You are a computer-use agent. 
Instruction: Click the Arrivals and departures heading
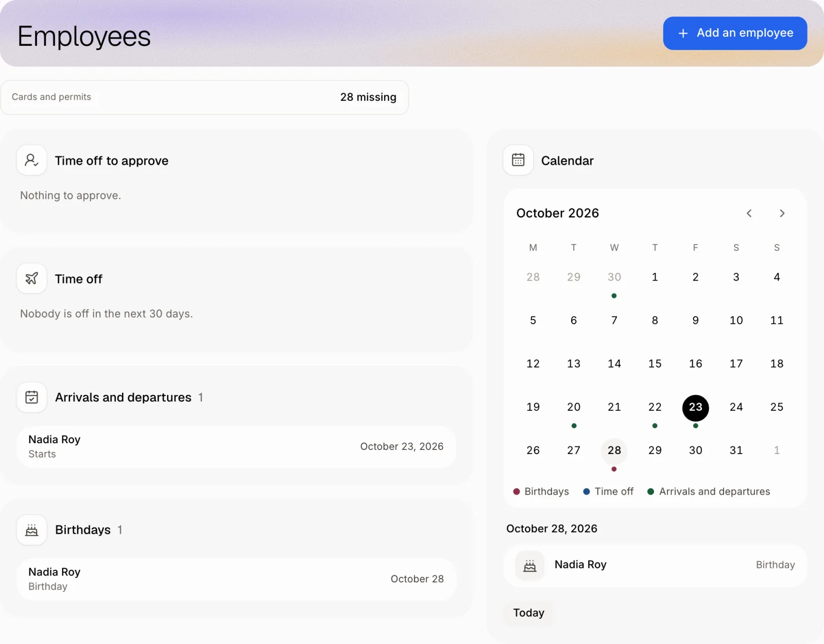pos(123,397)
